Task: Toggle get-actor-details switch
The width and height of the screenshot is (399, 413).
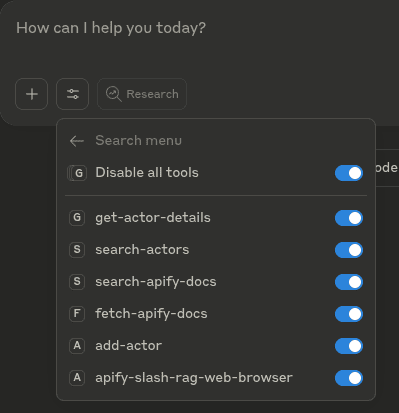Action: click(x=349, y=218)
